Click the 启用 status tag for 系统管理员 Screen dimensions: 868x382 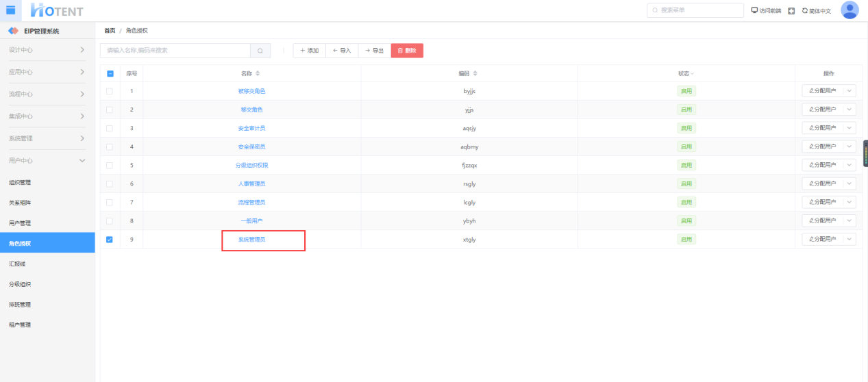pos(686,240)
